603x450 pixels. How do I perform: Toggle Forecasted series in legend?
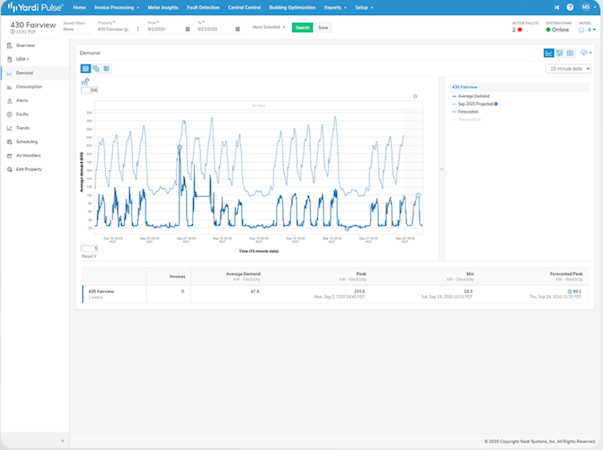(465, 112)
